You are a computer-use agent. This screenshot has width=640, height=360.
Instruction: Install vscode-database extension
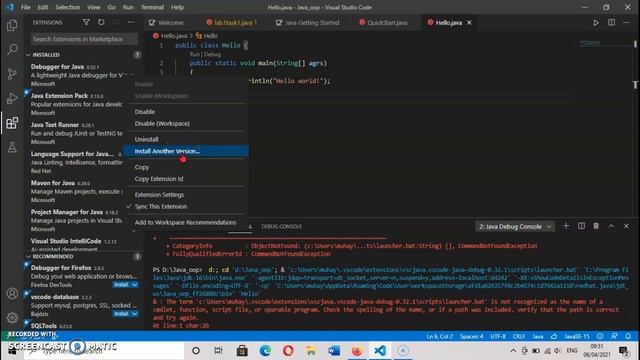(121, 313)
